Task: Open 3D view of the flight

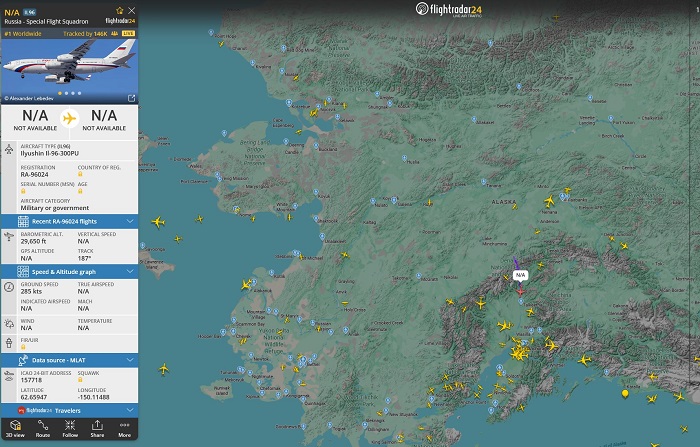Action: [x=15, y=430]
